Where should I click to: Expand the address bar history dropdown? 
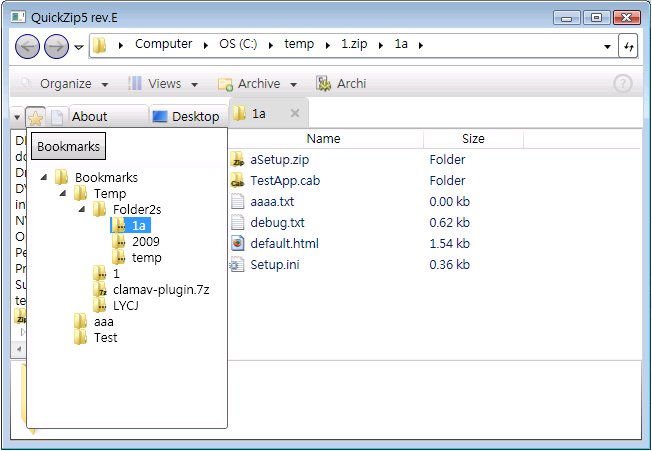[608, 46]
